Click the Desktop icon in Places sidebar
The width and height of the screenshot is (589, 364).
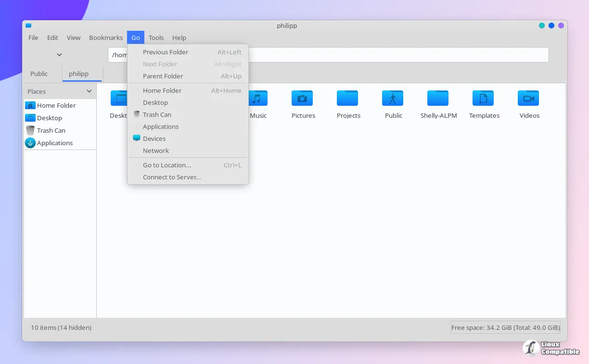30,118
